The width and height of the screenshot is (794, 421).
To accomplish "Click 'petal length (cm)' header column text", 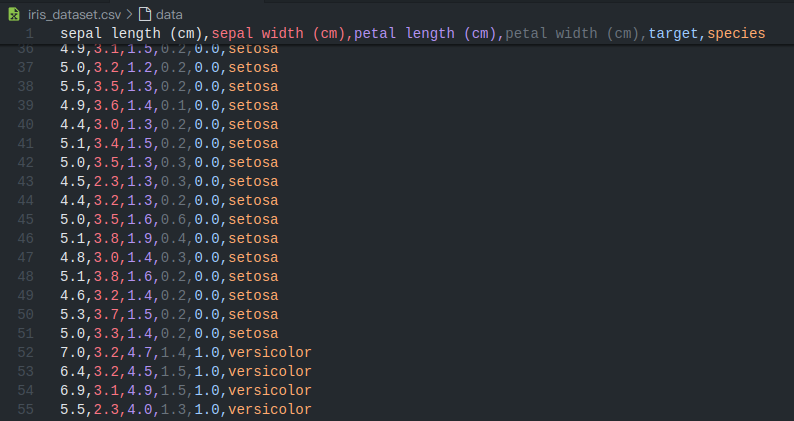I will pos(426,34).
